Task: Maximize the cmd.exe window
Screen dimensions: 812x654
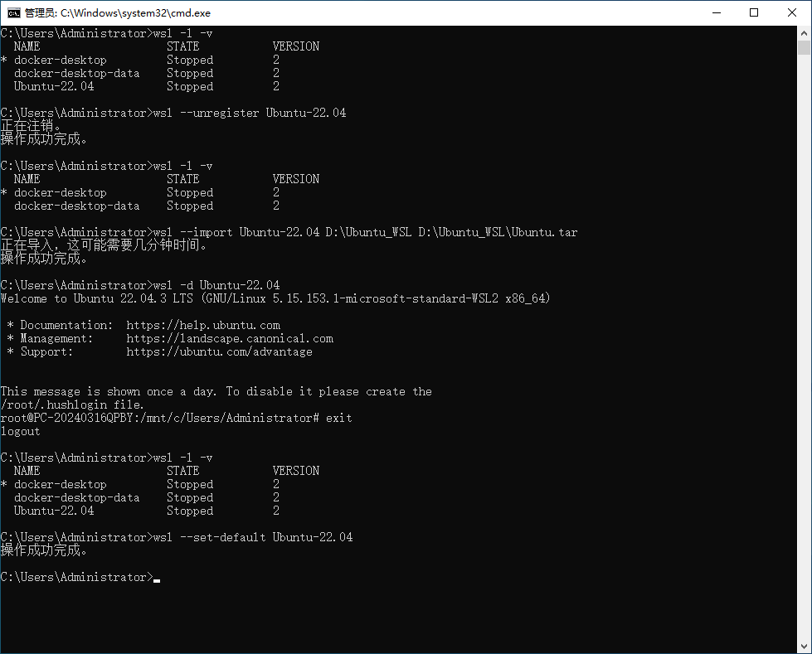Action: pyautogui.click(x=754, y=13)
